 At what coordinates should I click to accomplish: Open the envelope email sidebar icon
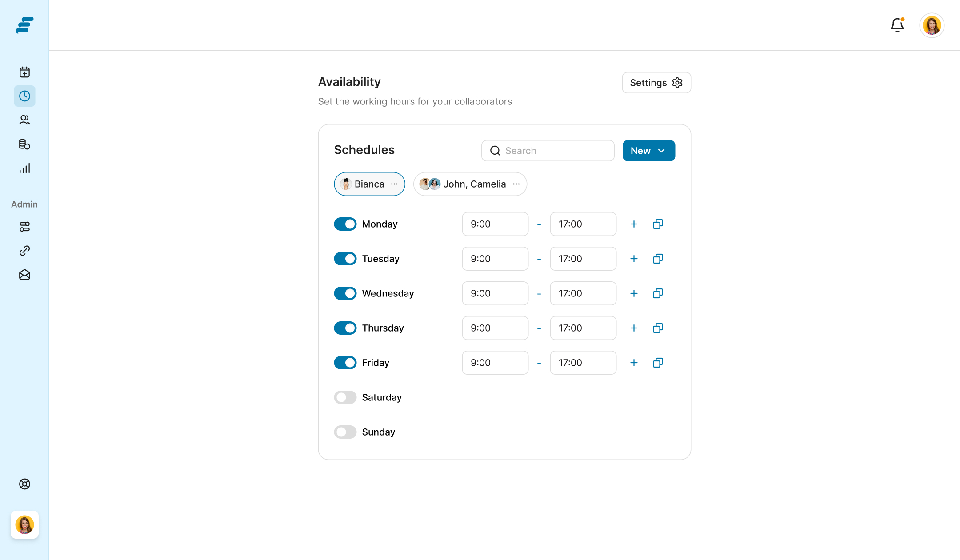(24, 275)
